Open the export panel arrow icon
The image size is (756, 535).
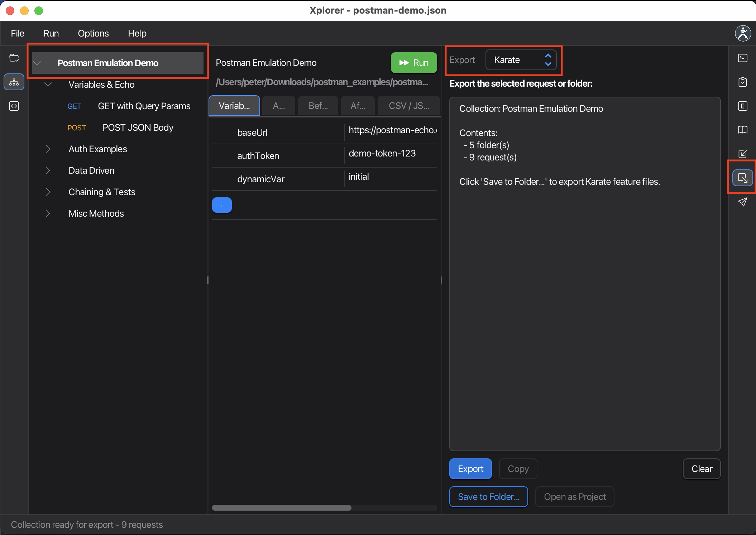click(742, 178)
